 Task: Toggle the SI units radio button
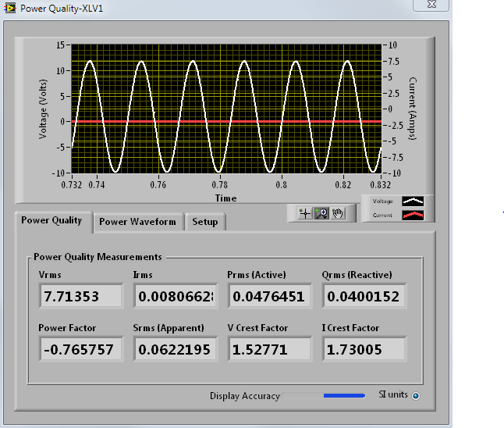coord(416,396)
